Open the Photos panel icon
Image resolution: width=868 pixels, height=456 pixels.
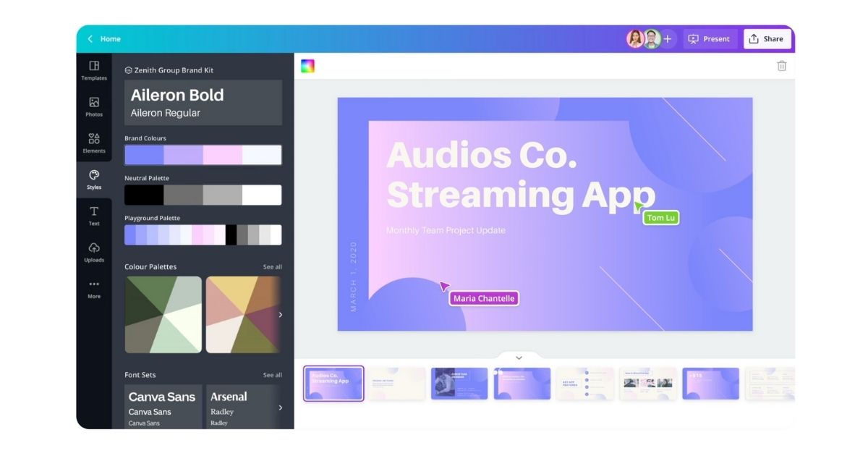(94, 103)
